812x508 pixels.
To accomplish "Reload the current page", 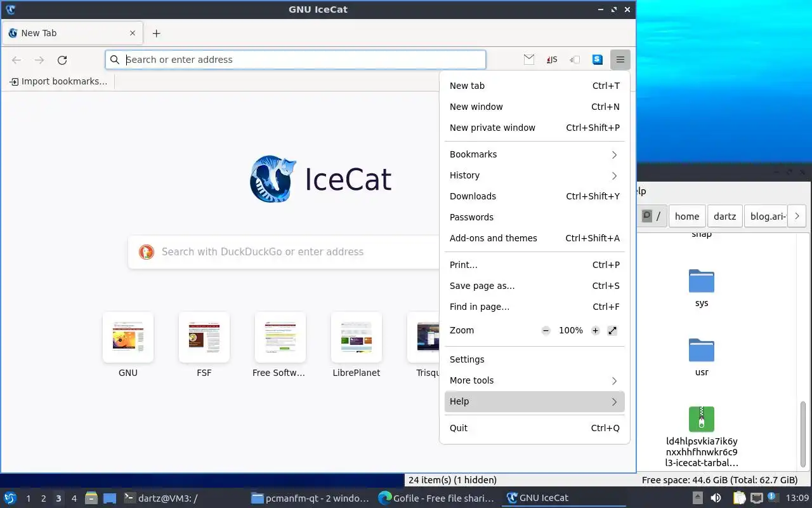I will pos(62,60).
